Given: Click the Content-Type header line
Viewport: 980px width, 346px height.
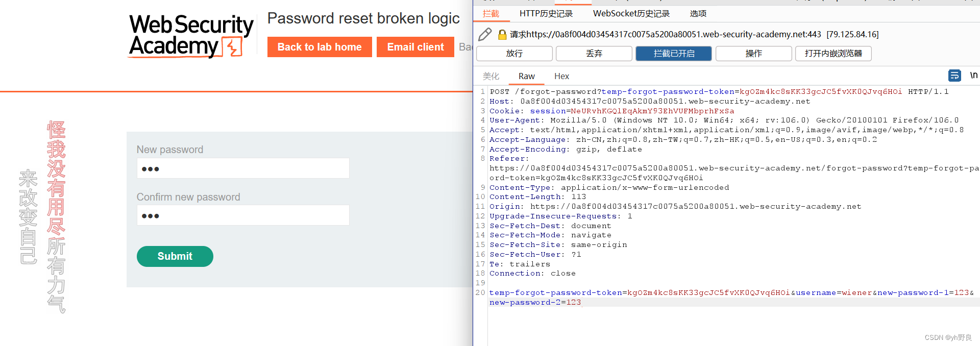Looking at the screenshot, I should tap(609, 187).
